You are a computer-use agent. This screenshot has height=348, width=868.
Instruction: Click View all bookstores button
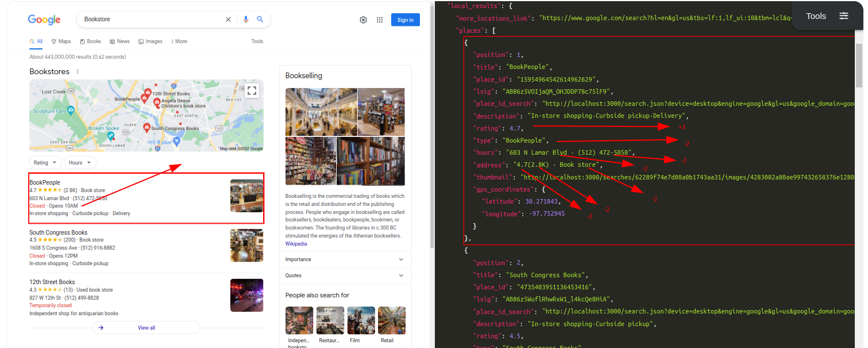point(146,328)
